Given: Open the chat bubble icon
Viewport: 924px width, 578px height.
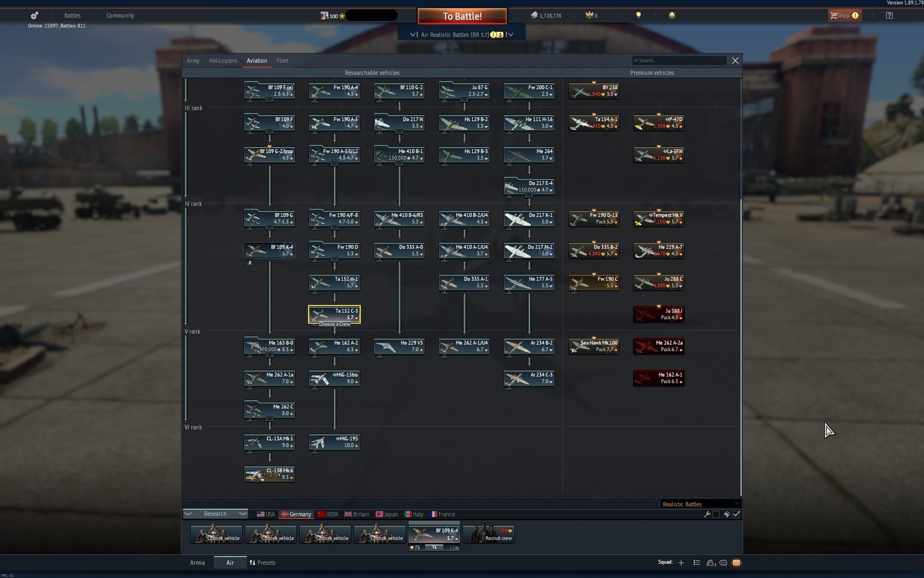Looking at the screenshot, I should 723,563.
